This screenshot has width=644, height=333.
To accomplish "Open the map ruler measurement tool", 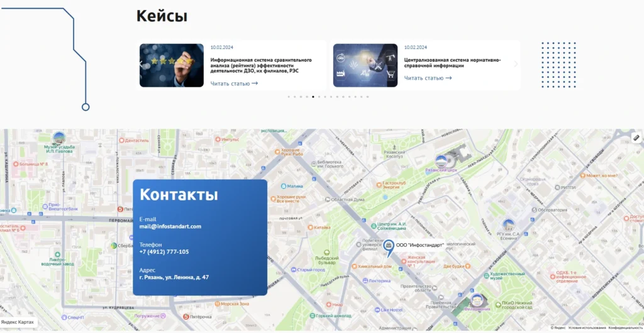I will point(637,138).
